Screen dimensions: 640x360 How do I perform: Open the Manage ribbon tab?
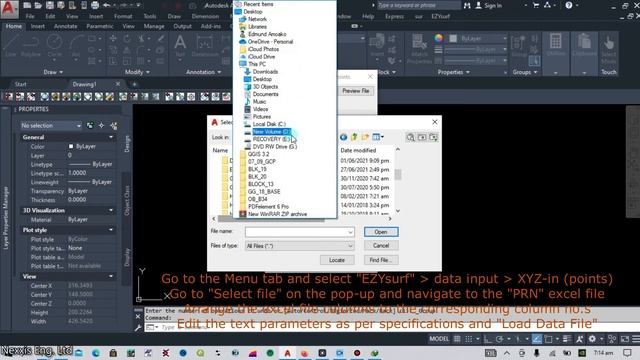click(154, 26)
